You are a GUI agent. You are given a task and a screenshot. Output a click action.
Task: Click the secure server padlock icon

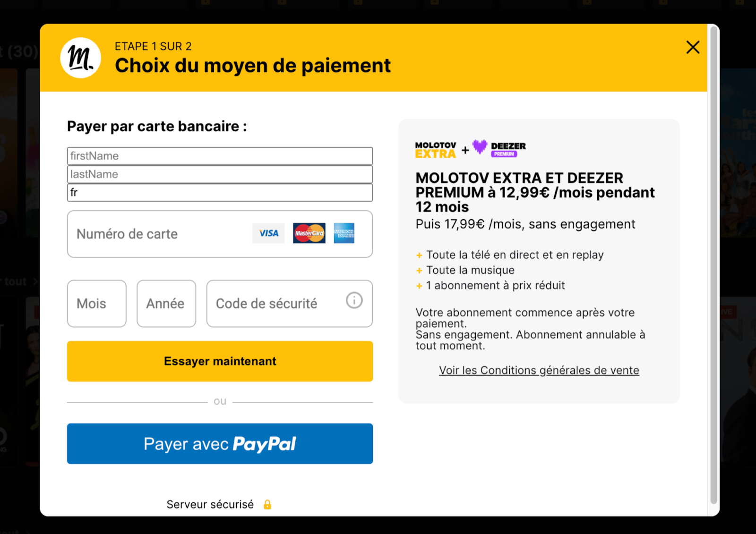[267, 505]
